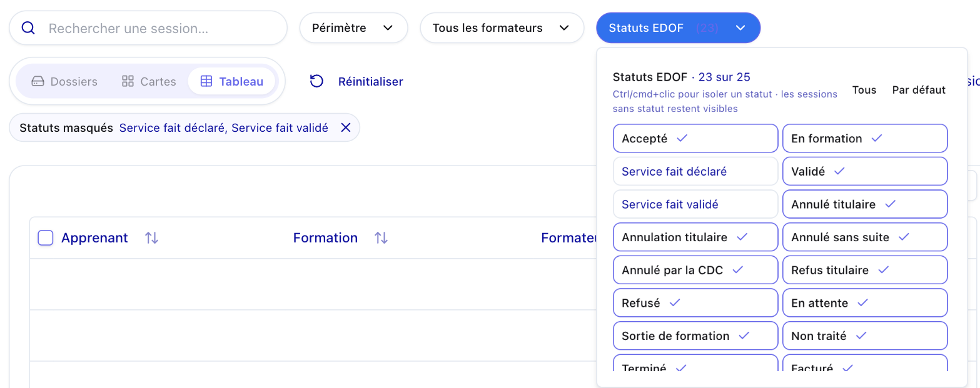This screenshot has height=388, width=980.
Task: Check the select-all checkbox beside Apprenant
Action: pyautogui.click(x=46, y=237)
